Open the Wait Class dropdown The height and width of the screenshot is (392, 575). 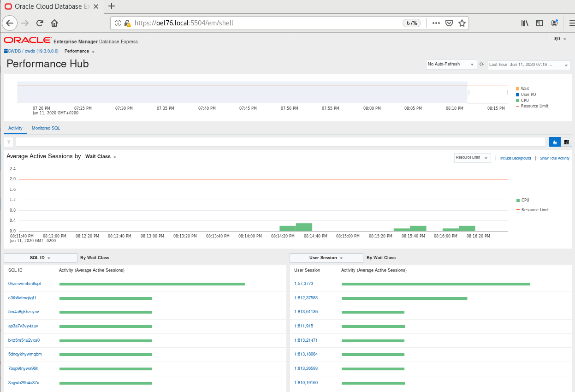click(x=100, y=156)
